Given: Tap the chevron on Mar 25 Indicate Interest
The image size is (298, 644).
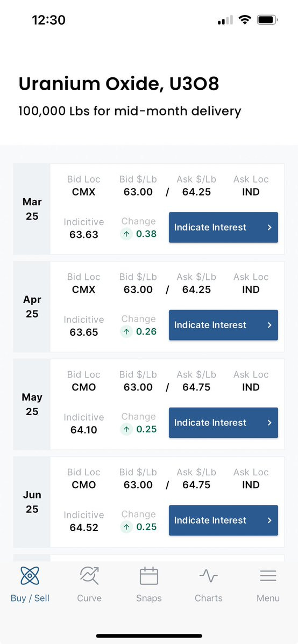Looking at the screenshot, I should coord(269,227).
